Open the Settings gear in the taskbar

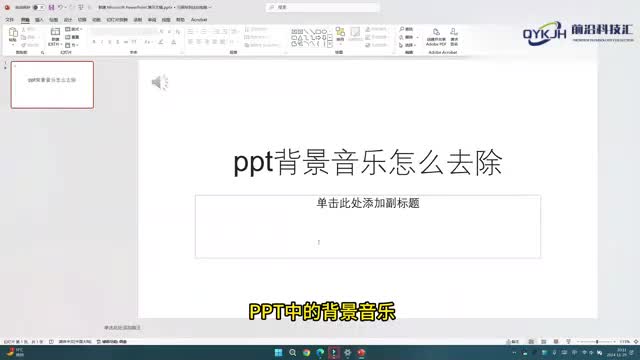347,353
